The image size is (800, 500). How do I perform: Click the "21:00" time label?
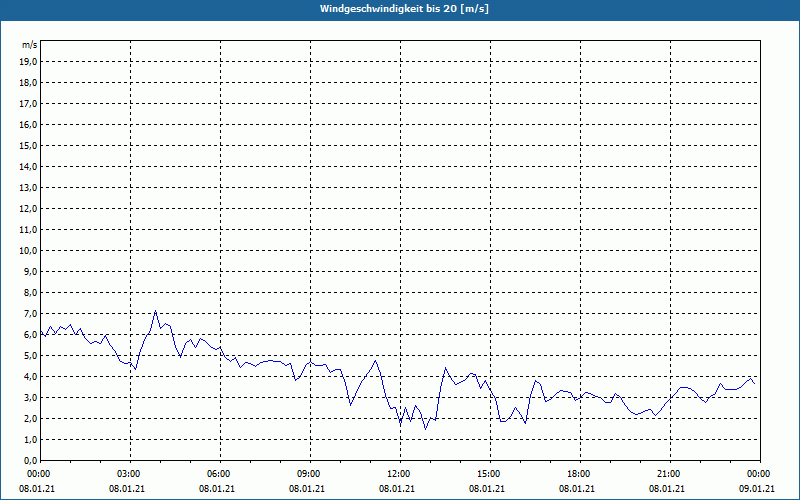(x=670, y=474)
